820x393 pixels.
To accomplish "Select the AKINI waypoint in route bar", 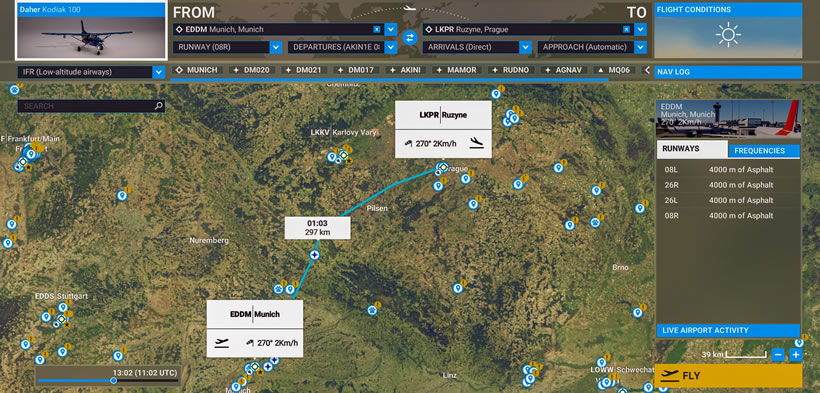I will pos(406,70).
